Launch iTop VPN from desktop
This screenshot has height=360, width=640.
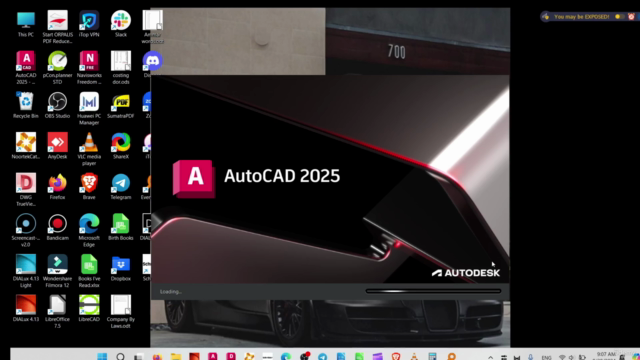(x=89, y=24)
